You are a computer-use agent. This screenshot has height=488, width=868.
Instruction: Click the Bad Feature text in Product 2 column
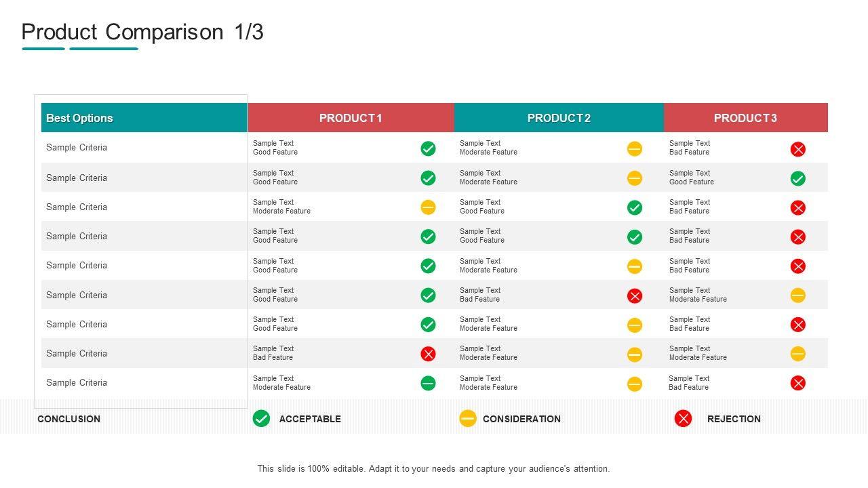point(479,300)
